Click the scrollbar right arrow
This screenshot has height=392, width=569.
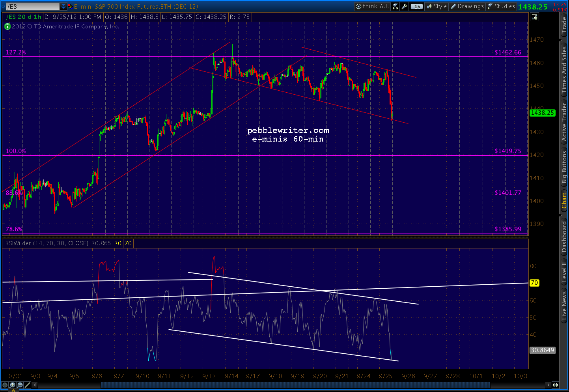click(x=548, y=385)
